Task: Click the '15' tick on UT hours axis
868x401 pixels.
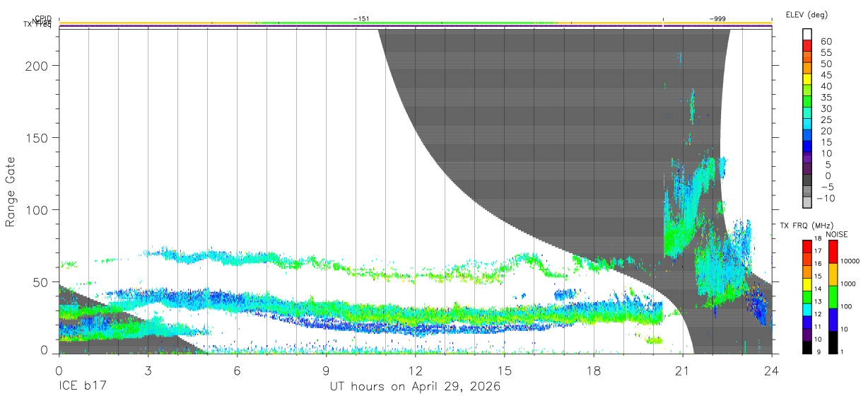Action: coord(505,371)
